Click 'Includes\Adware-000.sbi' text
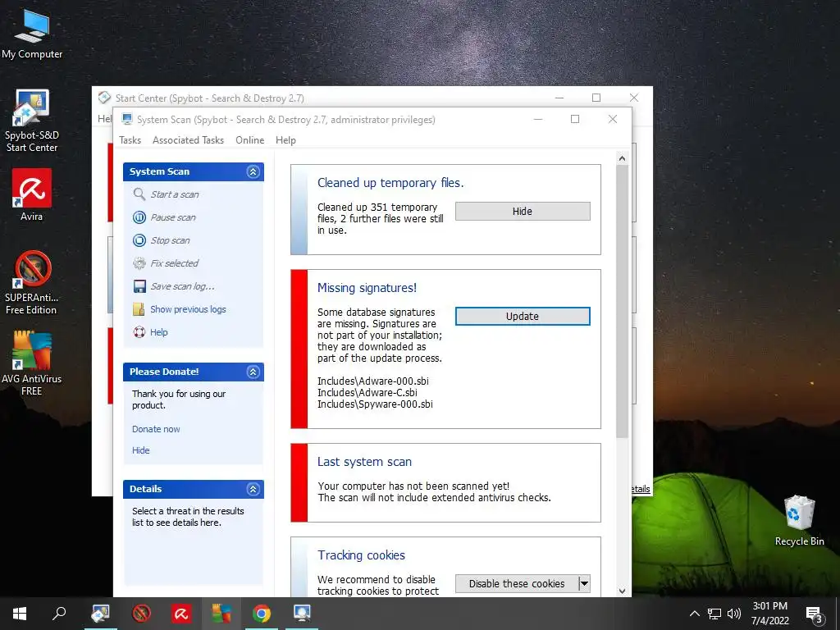 pyautogui.click(x=373, y=381)
